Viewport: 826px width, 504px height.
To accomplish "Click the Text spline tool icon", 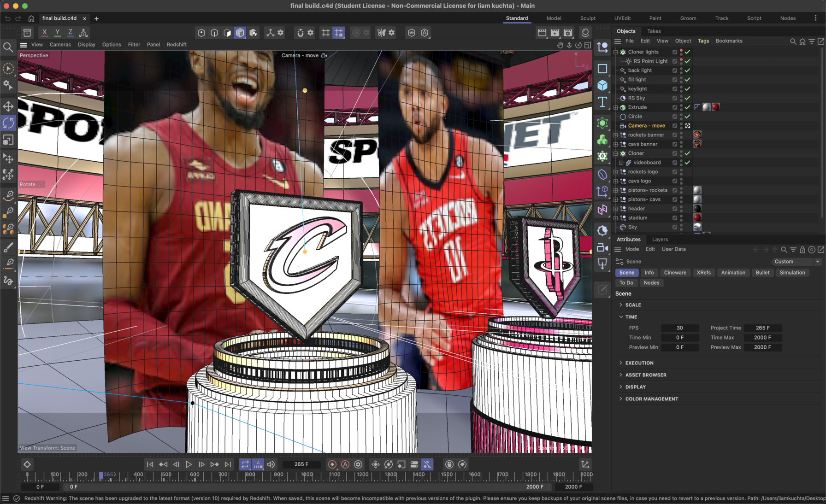I will (602, 102).
